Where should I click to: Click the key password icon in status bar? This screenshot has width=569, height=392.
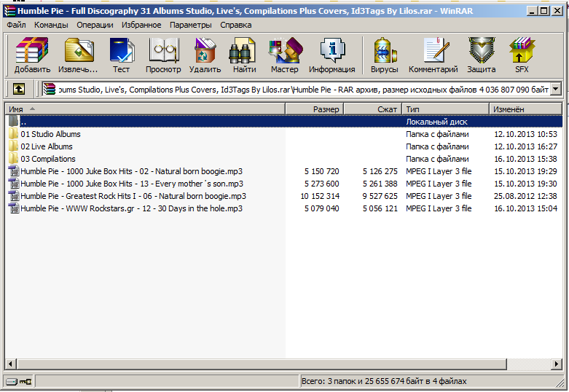pos(25,382)
